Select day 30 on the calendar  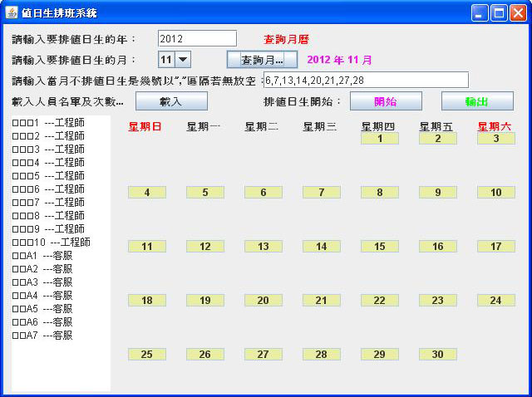tap(438, 355)
